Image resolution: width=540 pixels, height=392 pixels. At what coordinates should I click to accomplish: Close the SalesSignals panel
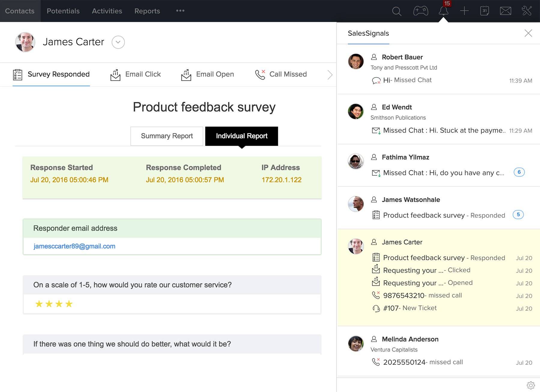point(528,33)
